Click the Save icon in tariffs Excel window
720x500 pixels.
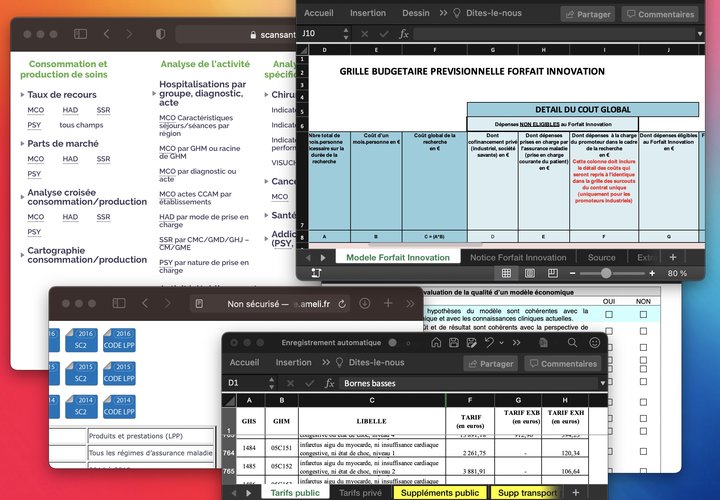[x=454, y=343]
